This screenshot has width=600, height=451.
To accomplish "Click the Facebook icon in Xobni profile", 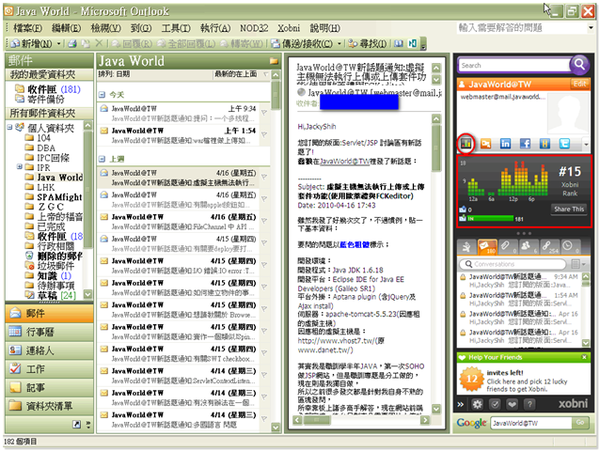I will [x=525, y=144].
